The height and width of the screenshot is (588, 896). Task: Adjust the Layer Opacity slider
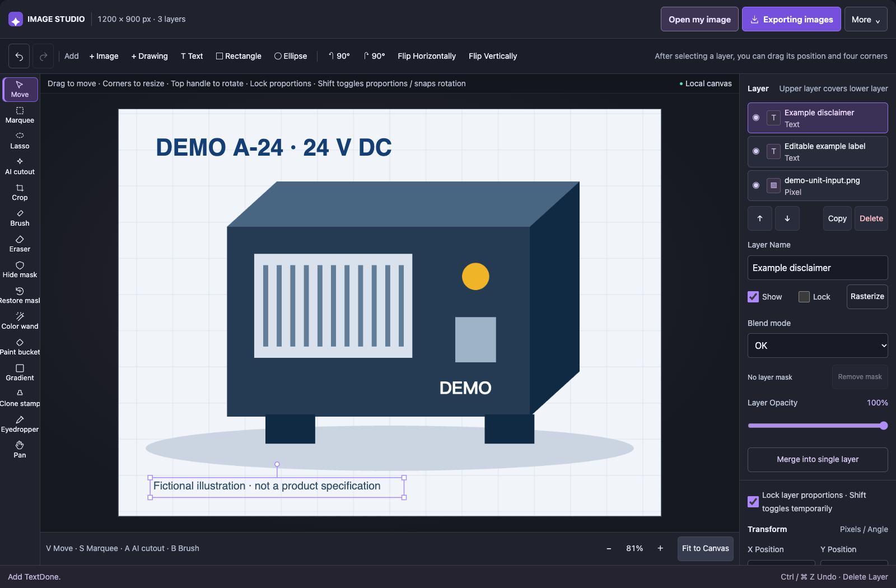click(818, 426)
